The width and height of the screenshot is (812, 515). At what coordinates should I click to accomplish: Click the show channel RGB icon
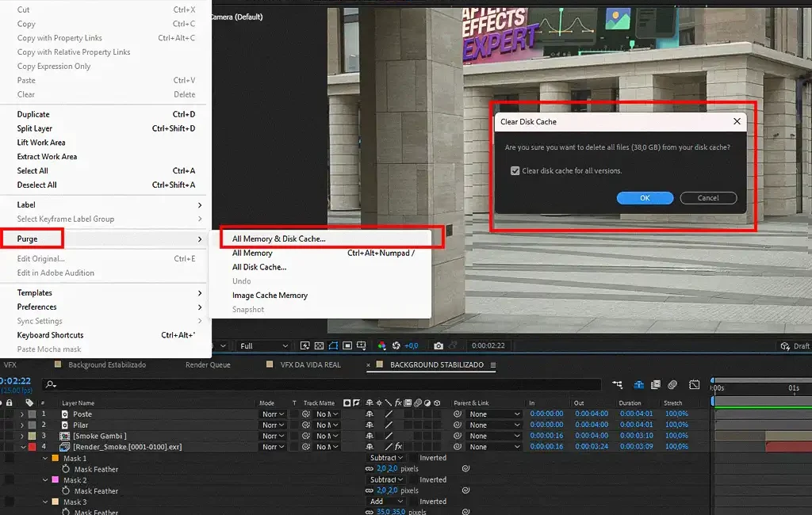[x=381, y=346]
